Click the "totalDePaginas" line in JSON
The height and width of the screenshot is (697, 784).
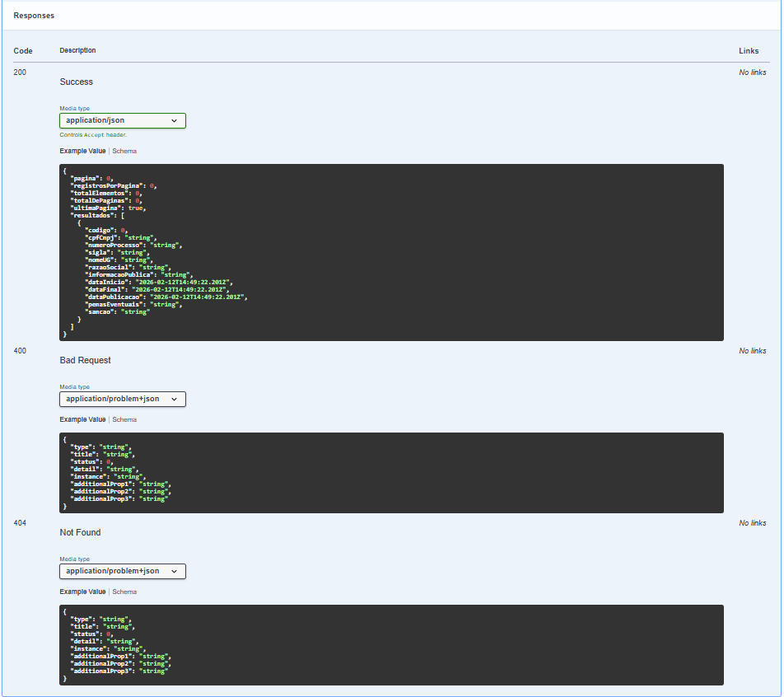click(x=106, y=201)
